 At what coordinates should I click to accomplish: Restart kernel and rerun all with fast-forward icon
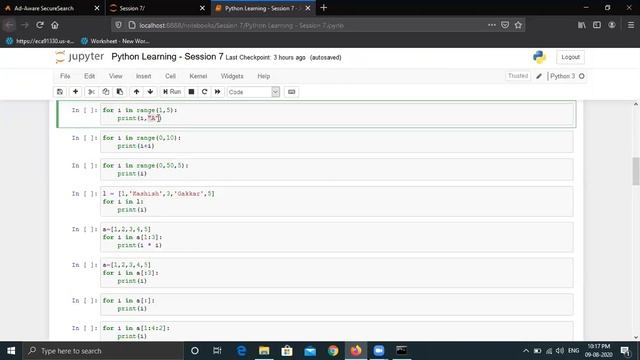(218, 92)
